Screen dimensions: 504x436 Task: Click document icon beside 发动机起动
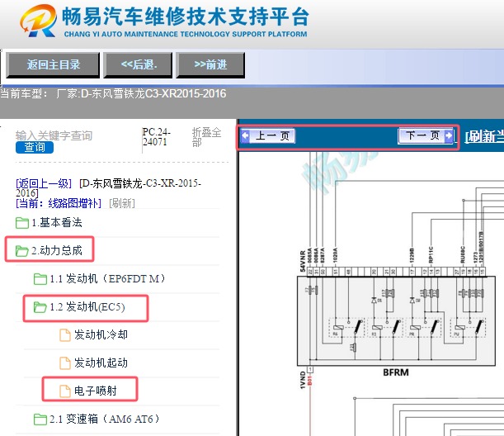[65, 363]
